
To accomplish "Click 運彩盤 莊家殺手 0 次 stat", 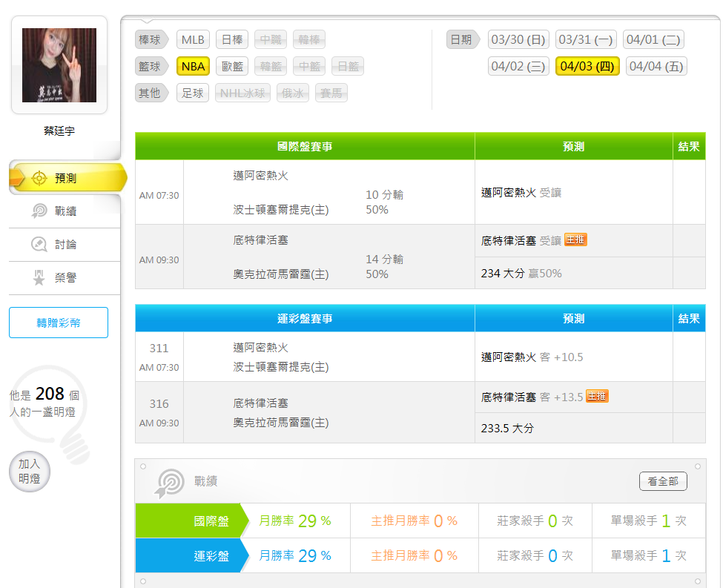I will [x=535, y=555].
